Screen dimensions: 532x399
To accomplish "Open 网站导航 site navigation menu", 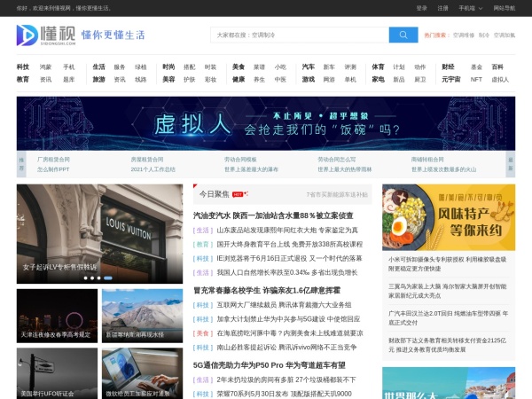I will pyautogui.click(x=504, y=8).
